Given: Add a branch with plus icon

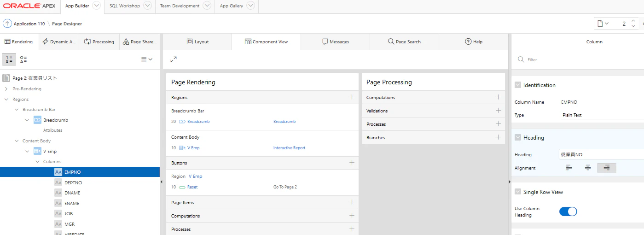Looking at the screenshot, I should pos(498,137).
